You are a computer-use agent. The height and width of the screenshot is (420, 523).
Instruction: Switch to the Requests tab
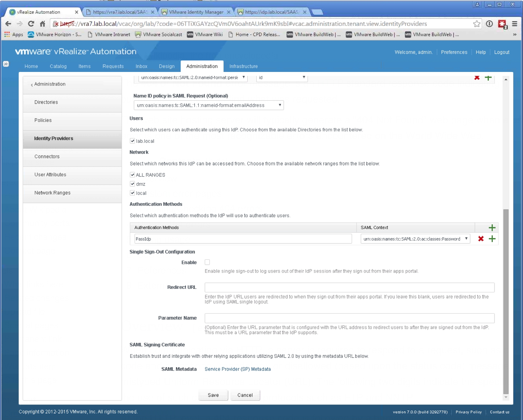[x=113, y=67]
